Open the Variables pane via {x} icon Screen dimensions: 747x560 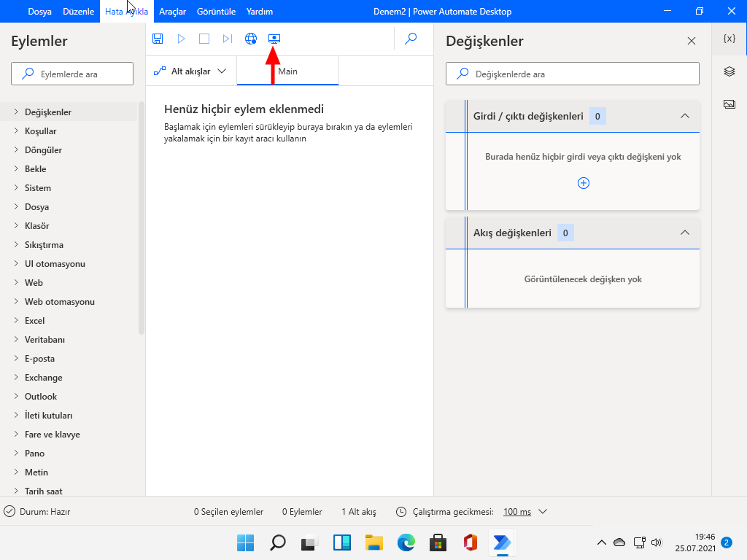point(728,38)
